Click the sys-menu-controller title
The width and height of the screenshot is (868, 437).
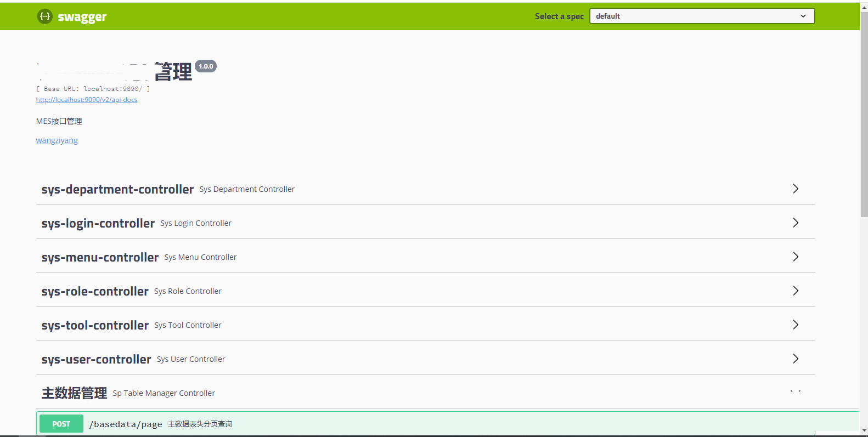coord(100,258)
